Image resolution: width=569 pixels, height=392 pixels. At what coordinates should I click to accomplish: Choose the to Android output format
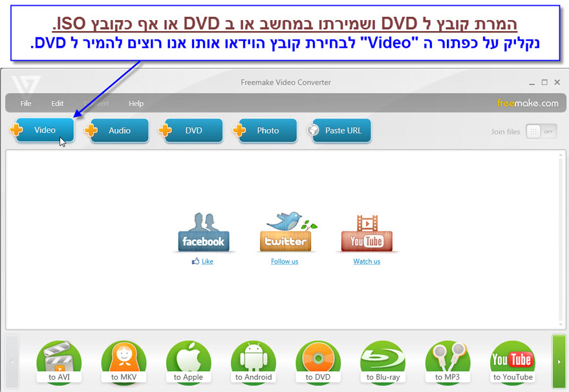[253, 362]
